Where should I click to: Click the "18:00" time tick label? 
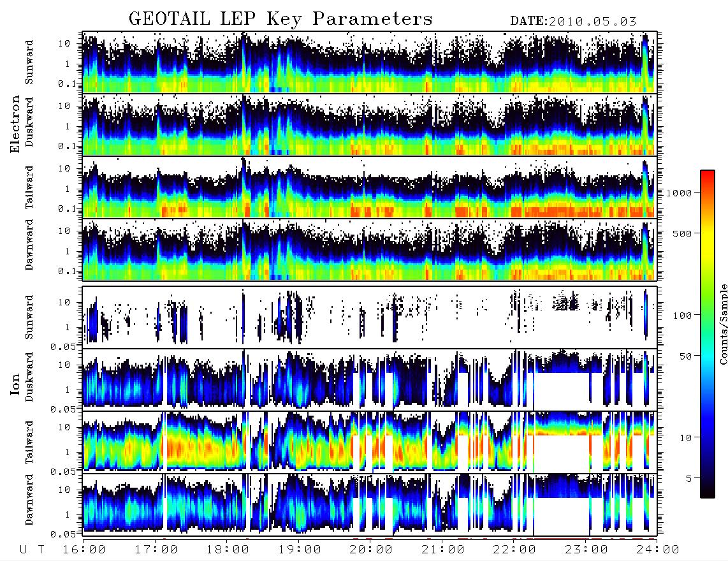[228, 550]
